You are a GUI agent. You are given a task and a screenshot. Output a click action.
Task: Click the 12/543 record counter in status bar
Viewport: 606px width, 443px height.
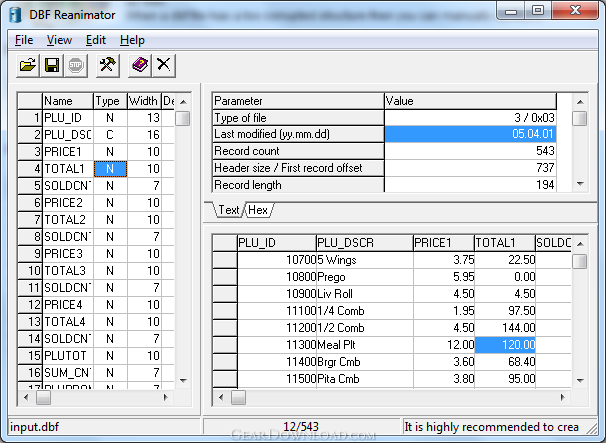pos(301,427)
